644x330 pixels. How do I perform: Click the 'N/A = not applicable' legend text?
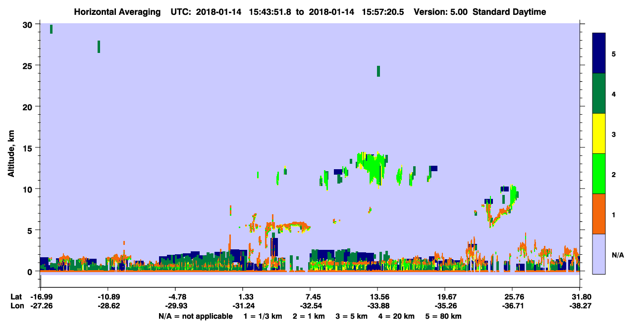(x=196, y=316)
